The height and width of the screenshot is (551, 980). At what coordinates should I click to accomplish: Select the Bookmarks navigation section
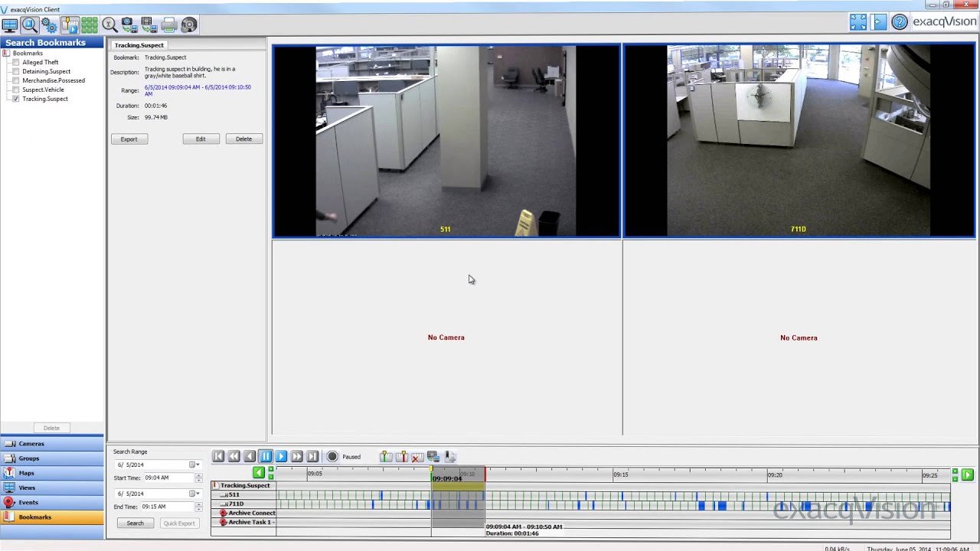pos(52,517)
